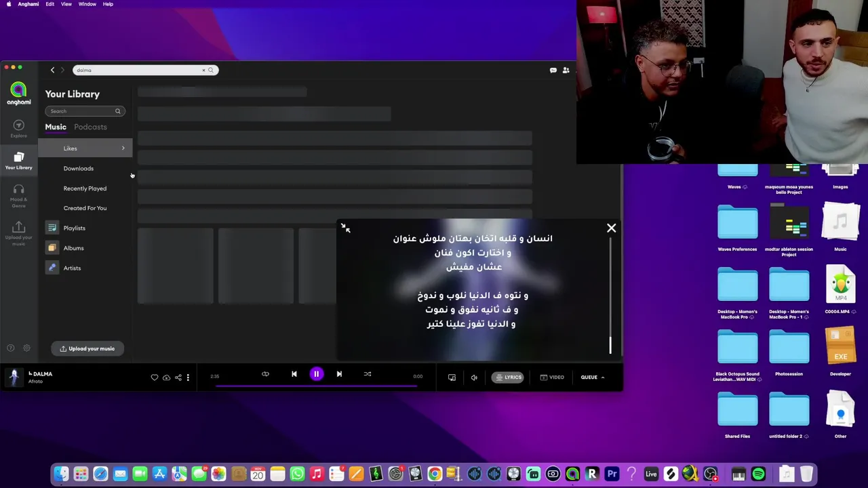
Task: Open the Anghami app menu
Action: click(x=28, y=4)
